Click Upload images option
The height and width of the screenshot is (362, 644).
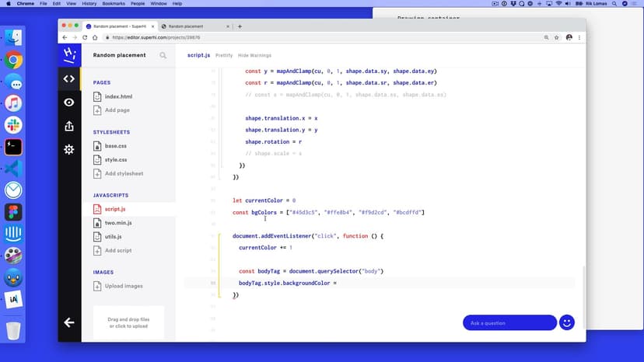click(123, 286)
